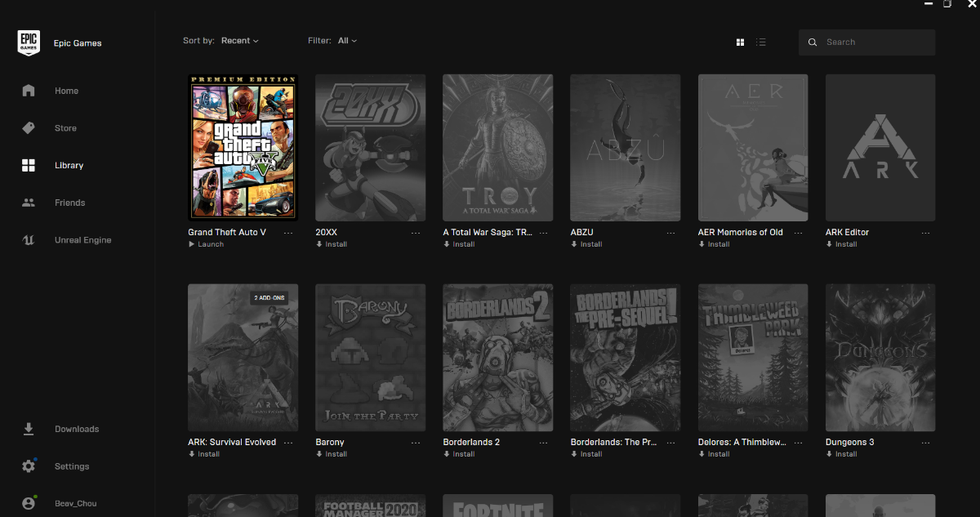Viewport: 980px width, 517px height.
Task: Click the AER cover art
Action: point(753,148)
